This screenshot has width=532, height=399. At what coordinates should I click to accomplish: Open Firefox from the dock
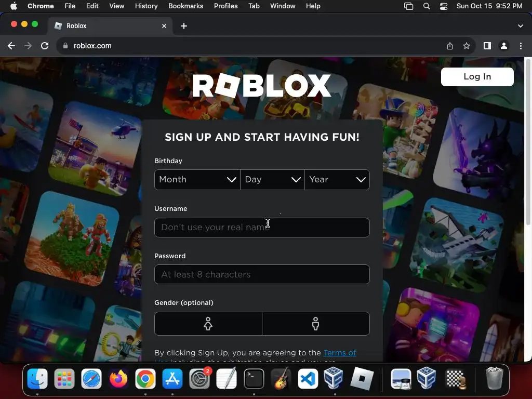(118, 379)
